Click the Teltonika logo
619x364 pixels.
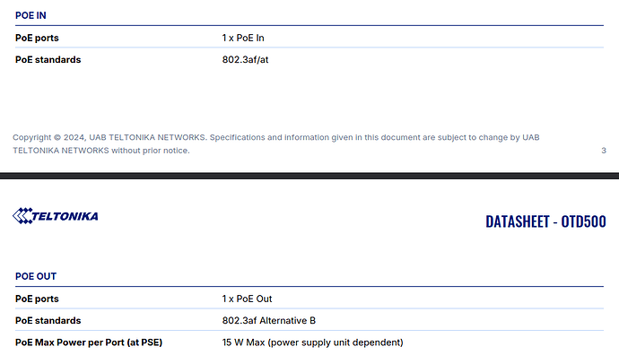56,216
